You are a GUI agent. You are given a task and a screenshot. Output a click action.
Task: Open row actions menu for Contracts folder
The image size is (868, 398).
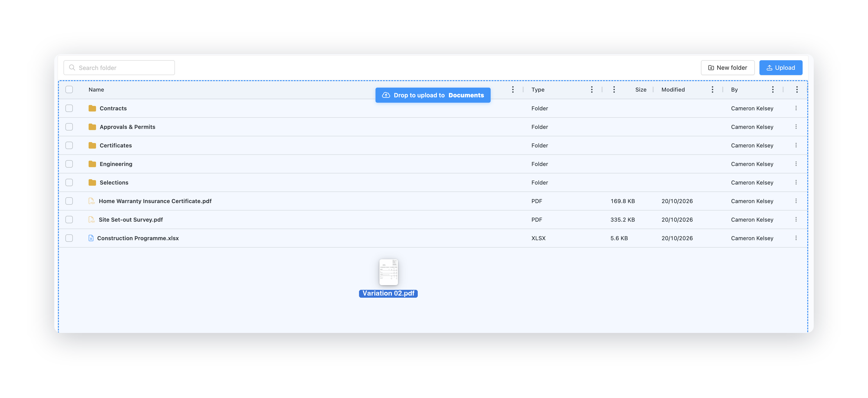[796, 108]
